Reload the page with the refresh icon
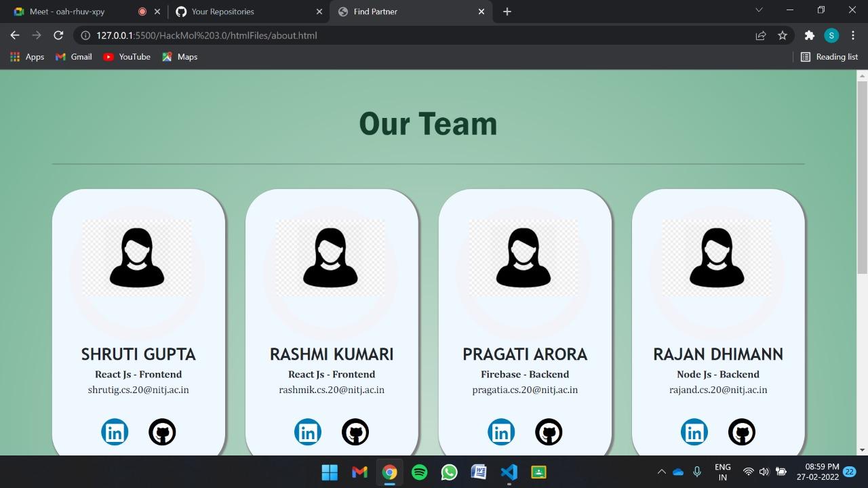 click(58, 35)
